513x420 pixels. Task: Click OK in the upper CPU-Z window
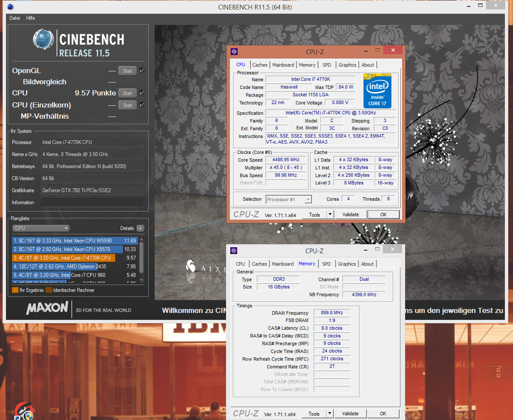[383, 215]
